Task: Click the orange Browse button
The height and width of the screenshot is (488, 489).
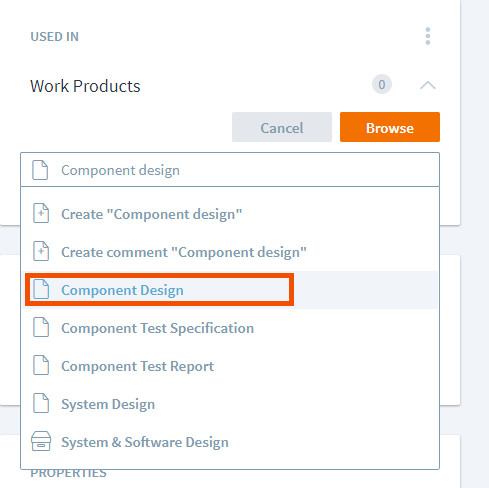Action: (390, 127)
